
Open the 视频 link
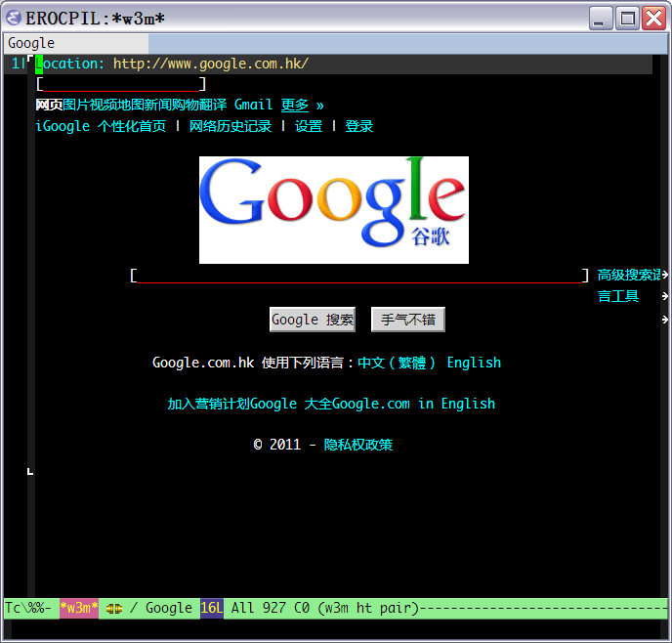click(x=104, y=105)
